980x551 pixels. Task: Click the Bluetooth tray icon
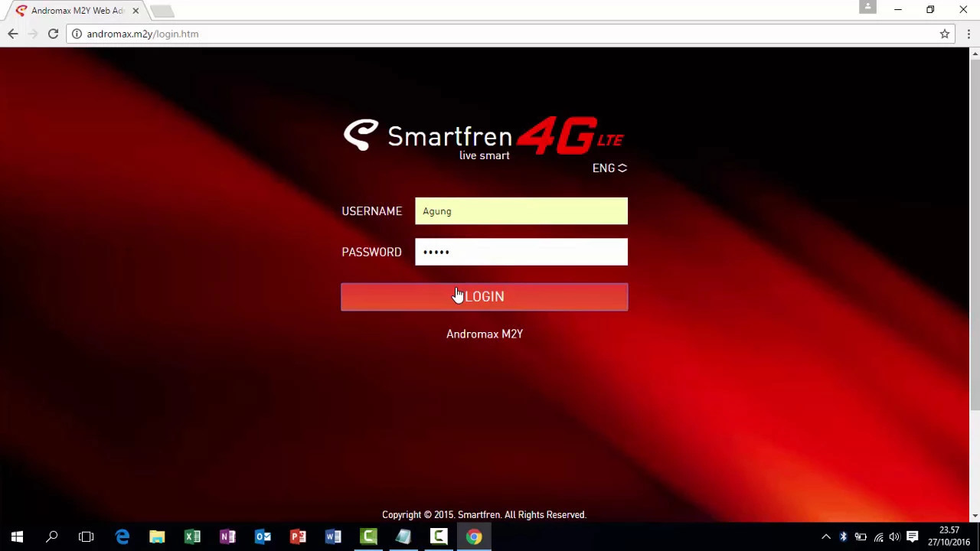pyautogui.click(x=843, y=537)
